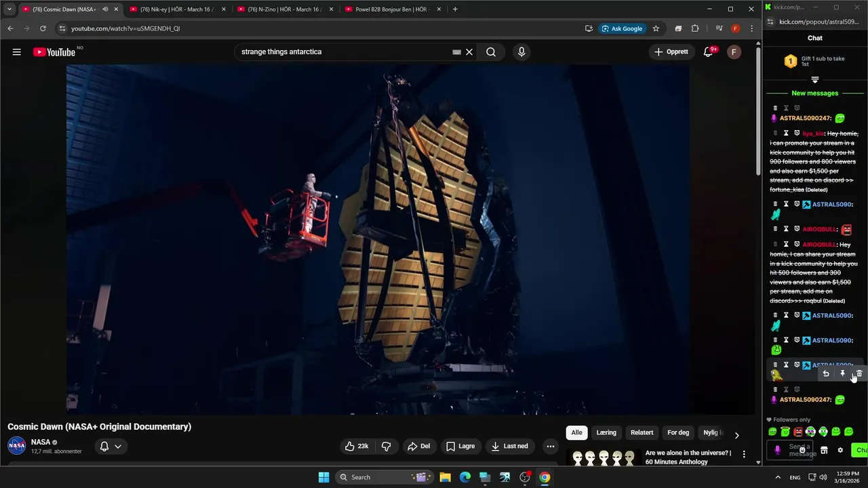Open Kick chat shop icon
Image resolution: width=868 pixels, height=488 pixels.
click(824, 450)
